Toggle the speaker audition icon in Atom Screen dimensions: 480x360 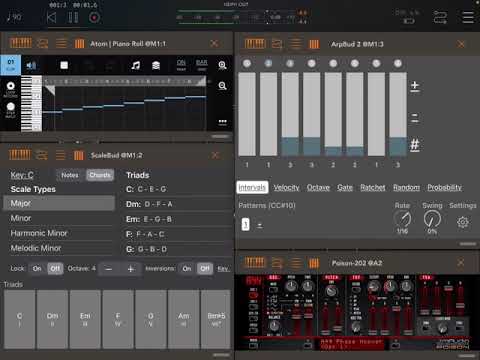(x=31, y=65)
